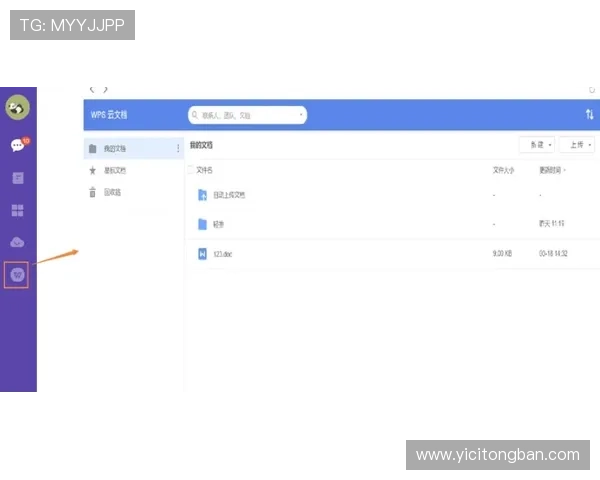Screen dimensions: 600x480
Task: Go forward with the right arrow
Action: click(x=105, y=90)
